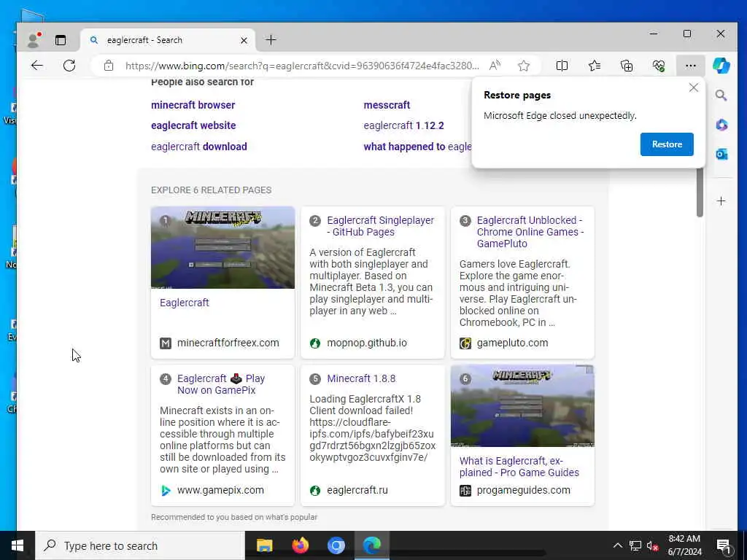The height and width of the screenshot is (560, 747).
Task: Open the notification center icon
Action: pyautogui.click(x=724, y=546)
